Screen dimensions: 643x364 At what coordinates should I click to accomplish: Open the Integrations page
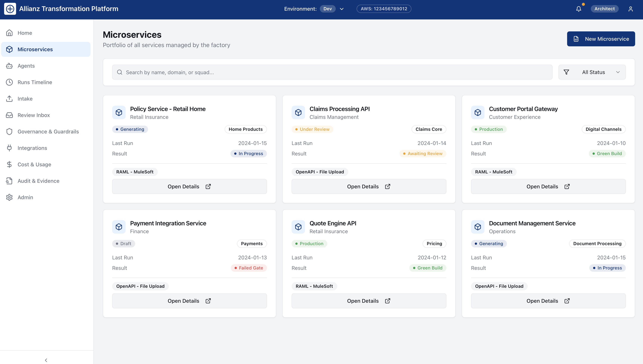coord(32,148)
